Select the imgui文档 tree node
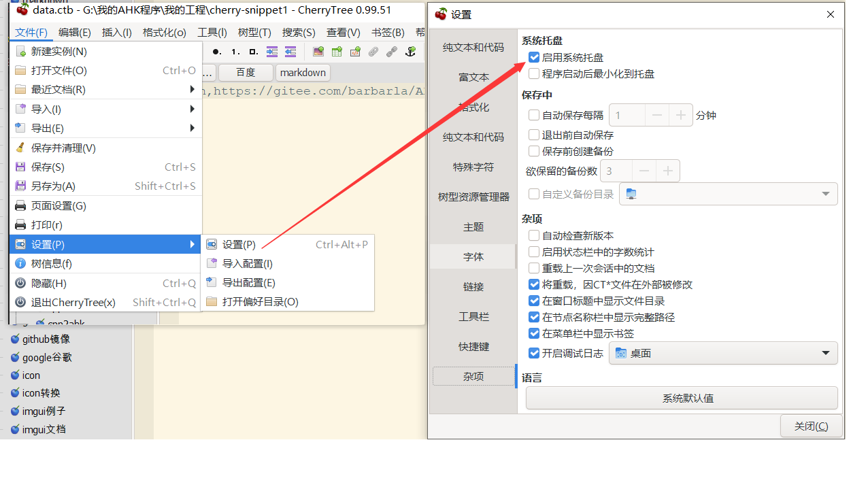The height and width of the screenshot is (504, 851). [x=44, y=429]
